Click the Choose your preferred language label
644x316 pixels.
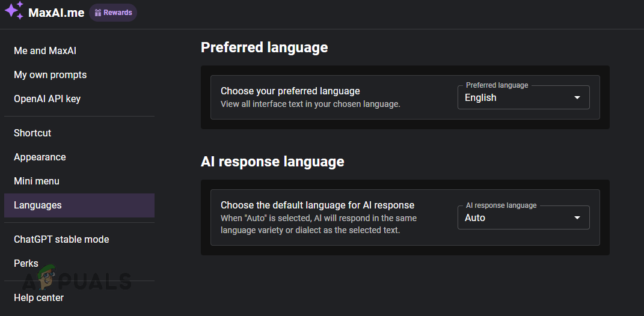[x=290, y=91]
